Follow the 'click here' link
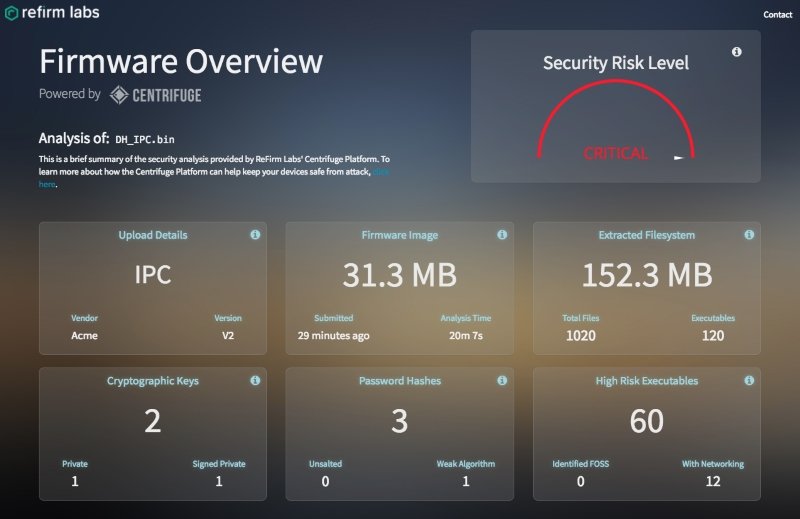The width and height of the screenshot is (800, 519). (x=381, y=172)
